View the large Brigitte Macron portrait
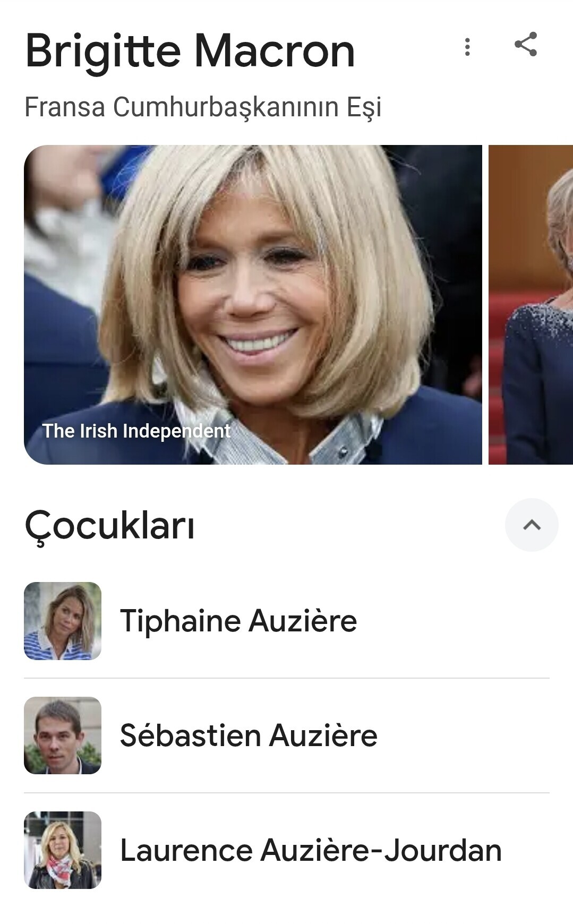The height and width of the screenshot is (924, 573). tap(253, 304)
